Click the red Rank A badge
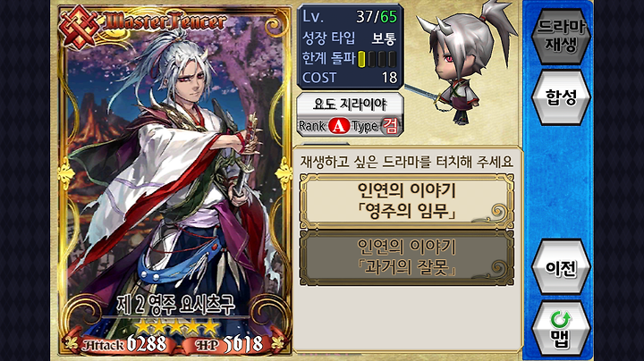644x361 pixels. point(339,125)
